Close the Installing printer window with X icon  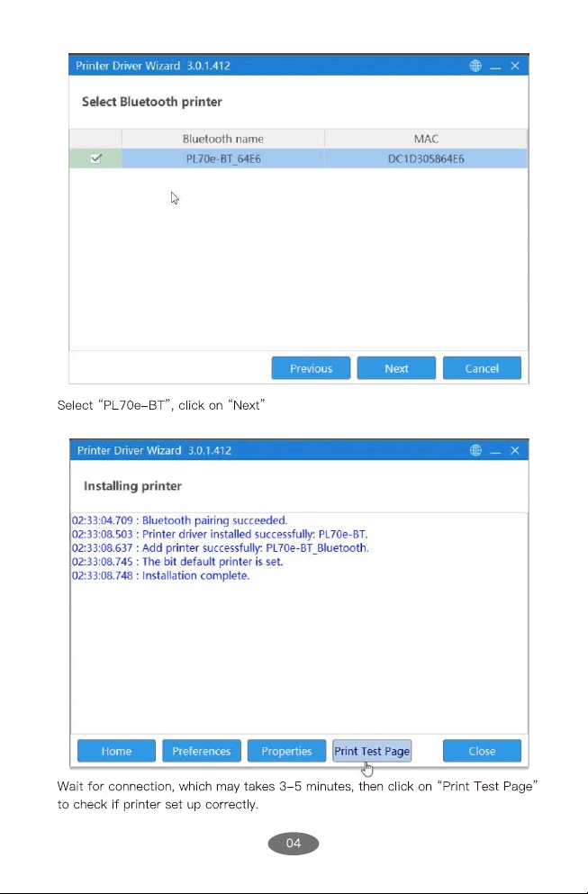[515, 450]
